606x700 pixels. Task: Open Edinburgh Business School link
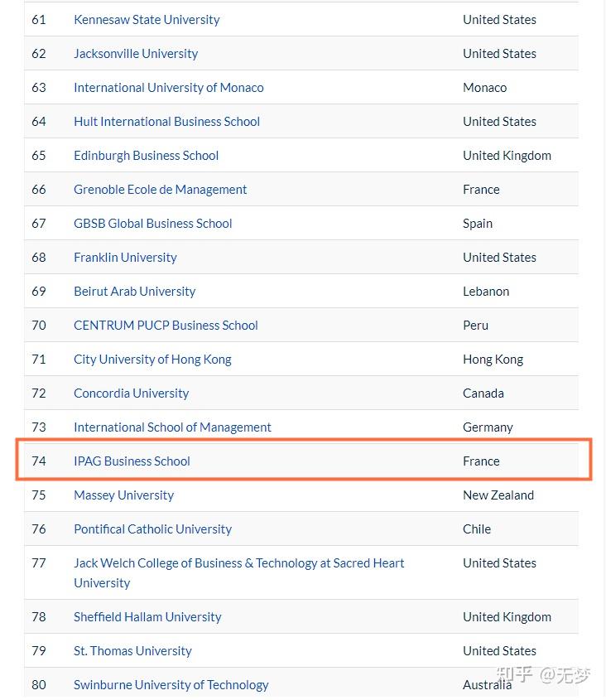pos(146,155)
